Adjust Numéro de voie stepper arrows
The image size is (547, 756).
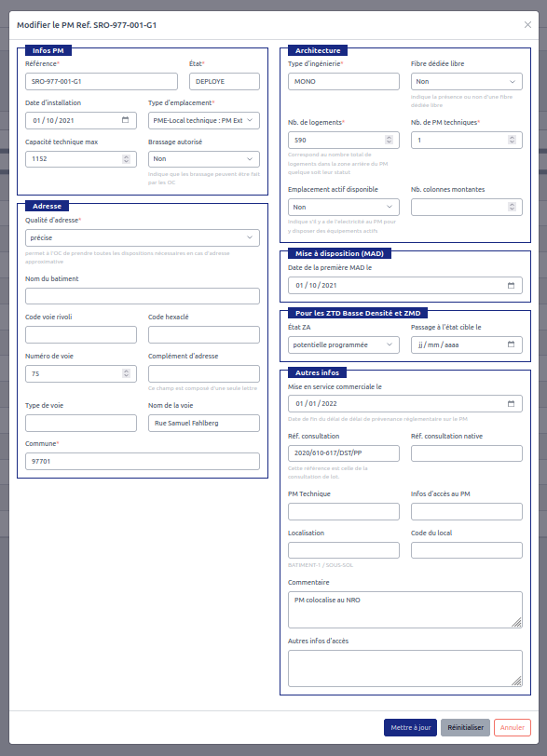126,373
